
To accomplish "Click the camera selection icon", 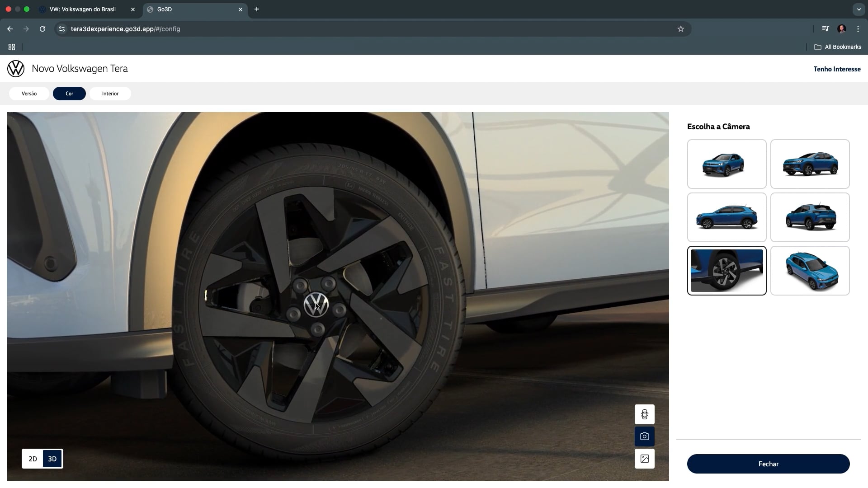I will (644, 436).
